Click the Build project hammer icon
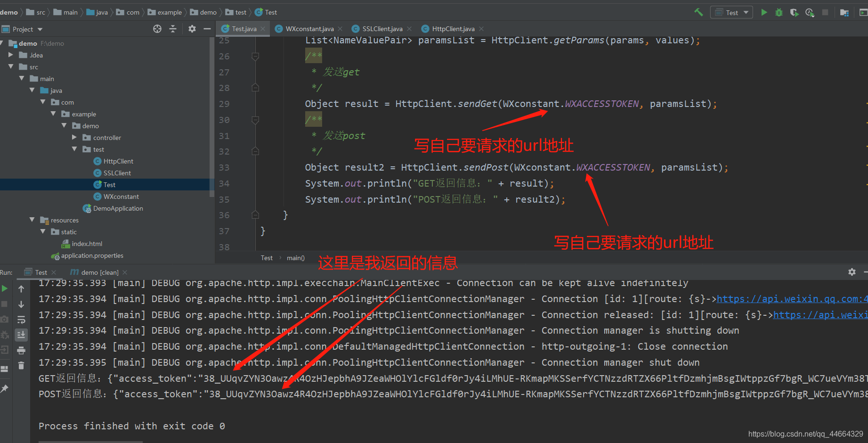 [698, 12]
